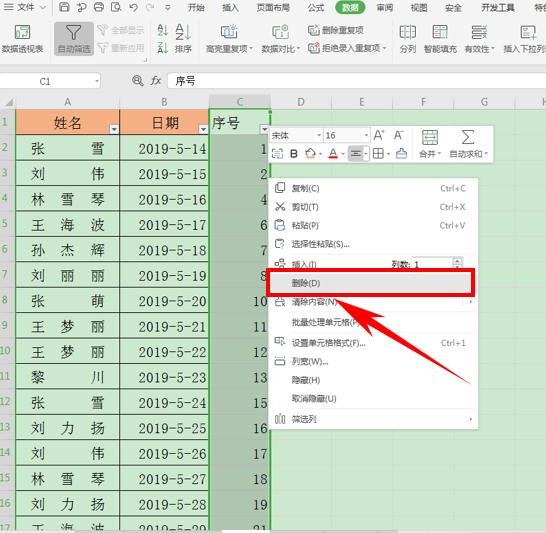Screen dimensions: 546x533
Task: Decrease font size in mini toolbar
Action: 399,135
